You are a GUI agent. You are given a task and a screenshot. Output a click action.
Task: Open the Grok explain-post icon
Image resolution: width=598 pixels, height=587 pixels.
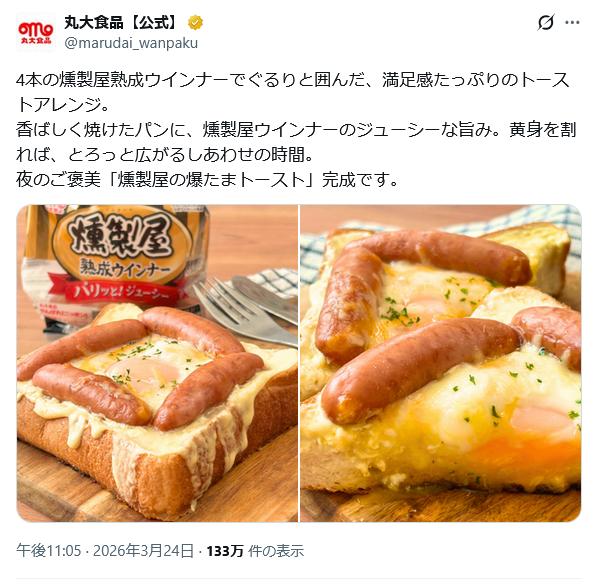tap(546, 23)
